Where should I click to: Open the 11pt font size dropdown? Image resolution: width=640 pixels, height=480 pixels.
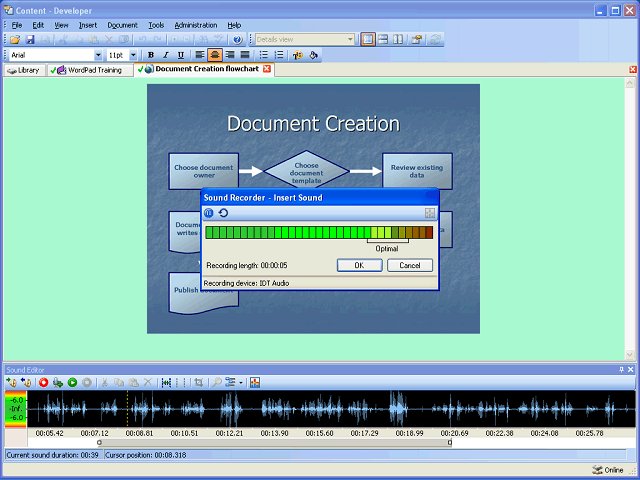pyautogui.click(x=135, y=55)
